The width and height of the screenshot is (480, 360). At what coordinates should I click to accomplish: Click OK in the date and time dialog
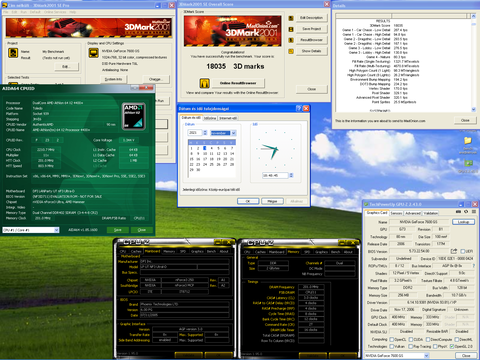248,201
